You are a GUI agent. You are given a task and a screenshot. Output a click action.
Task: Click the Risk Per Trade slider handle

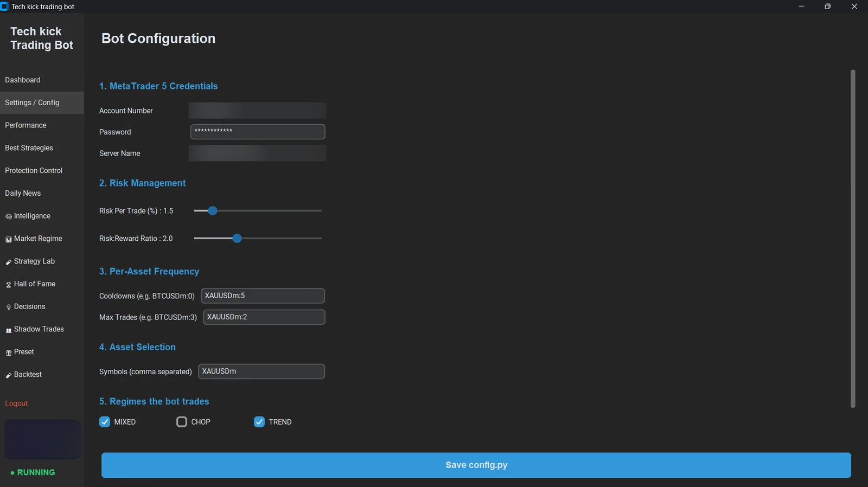coord(213,210)
